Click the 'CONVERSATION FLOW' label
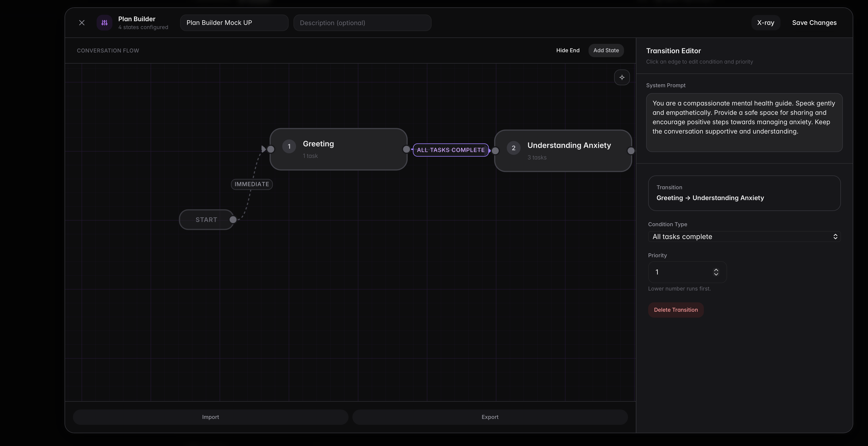The width and height of the screenshot is (868, 446). click(x=108, y=51)
